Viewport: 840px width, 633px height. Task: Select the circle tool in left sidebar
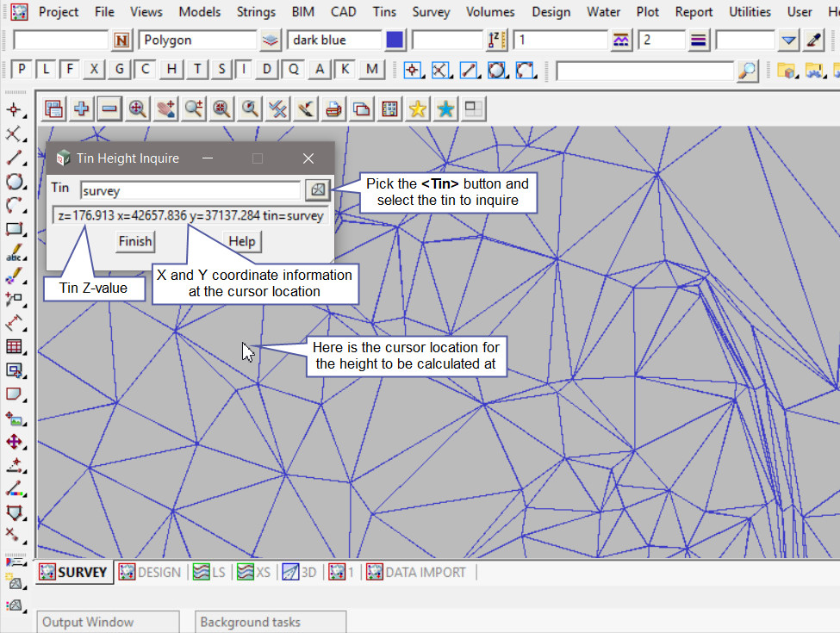coord(14,182)
